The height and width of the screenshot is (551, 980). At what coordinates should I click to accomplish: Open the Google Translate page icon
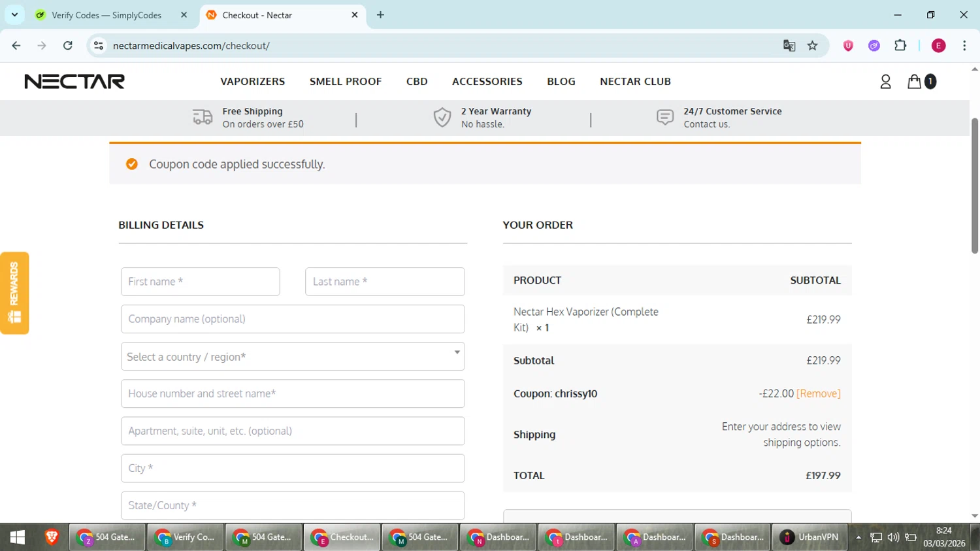[789, 46]
